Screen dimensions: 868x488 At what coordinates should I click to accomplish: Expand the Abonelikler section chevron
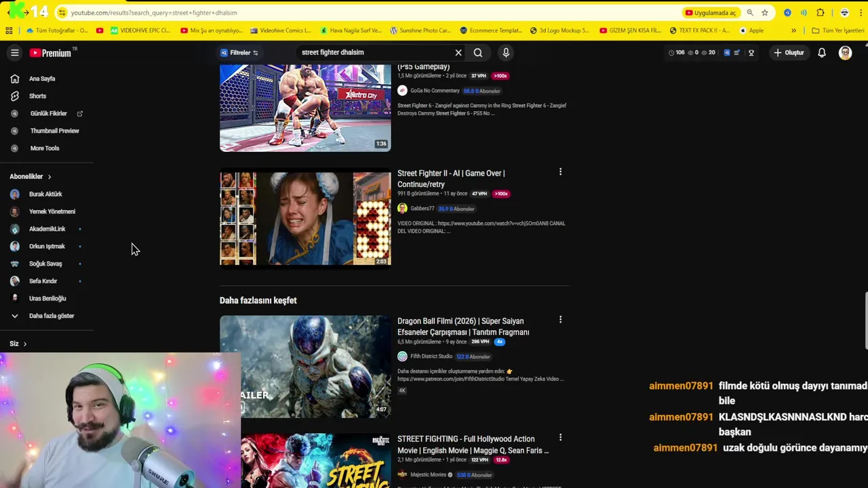[49, 177]
